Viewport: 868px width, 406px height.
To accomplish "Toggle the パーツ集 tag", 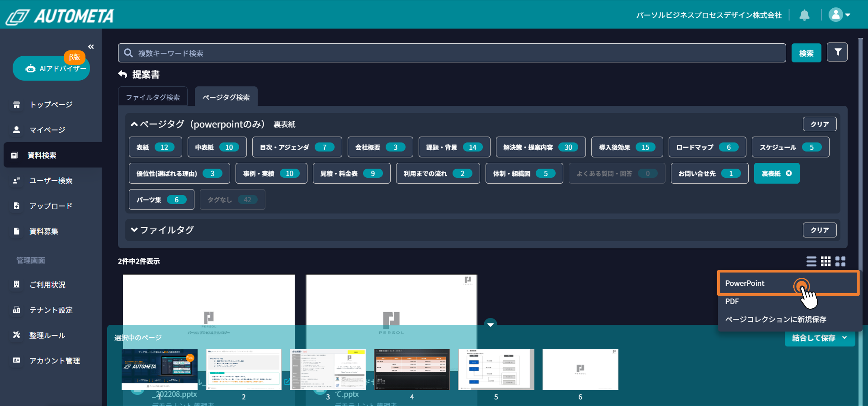I will pyautogui.click(x=162, y=200).
